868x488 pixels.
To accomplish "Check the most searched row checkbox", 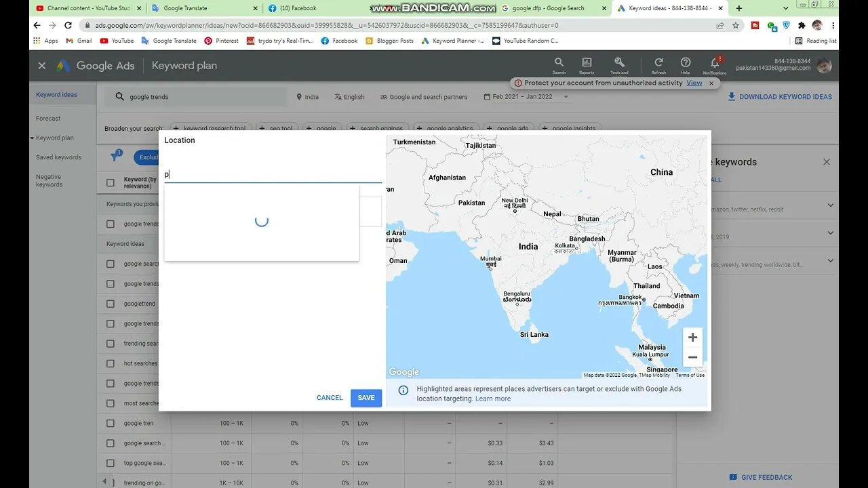I will click(111, 403).
